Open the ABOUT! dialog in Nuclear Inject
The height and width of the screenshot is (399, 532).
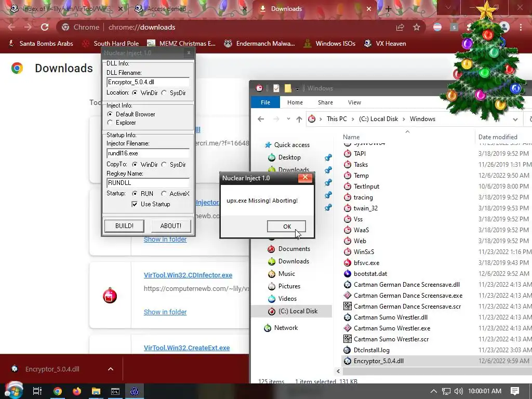coord(170,226)
